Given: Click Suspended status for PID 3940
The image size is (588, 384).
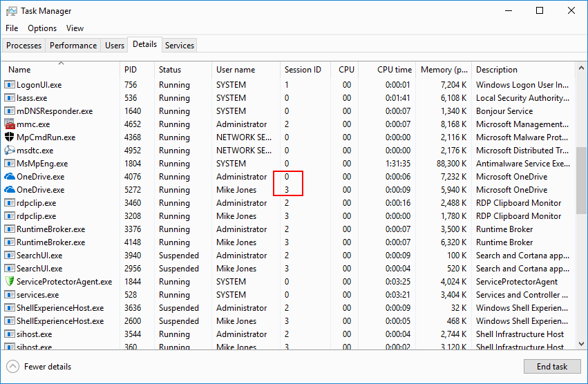Looking at the screenshot, I should (179, 256).
